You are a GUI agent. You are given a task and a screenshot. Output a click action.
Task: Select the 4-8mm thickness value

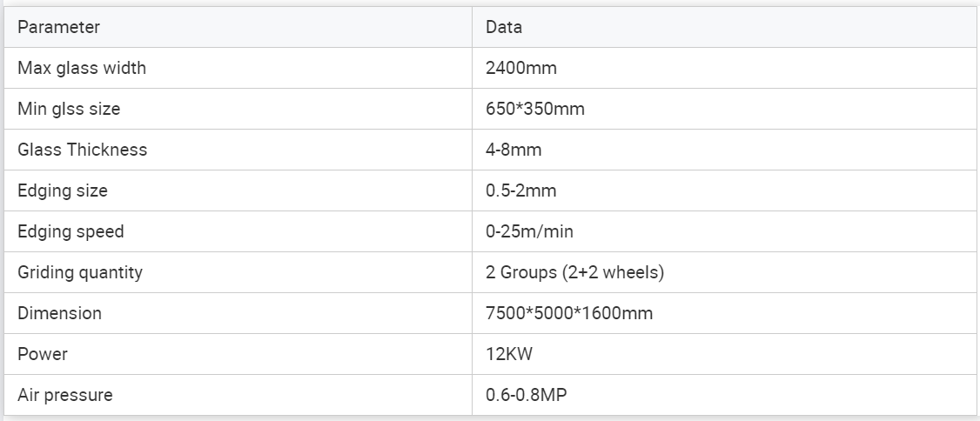[x=513, y=150]
